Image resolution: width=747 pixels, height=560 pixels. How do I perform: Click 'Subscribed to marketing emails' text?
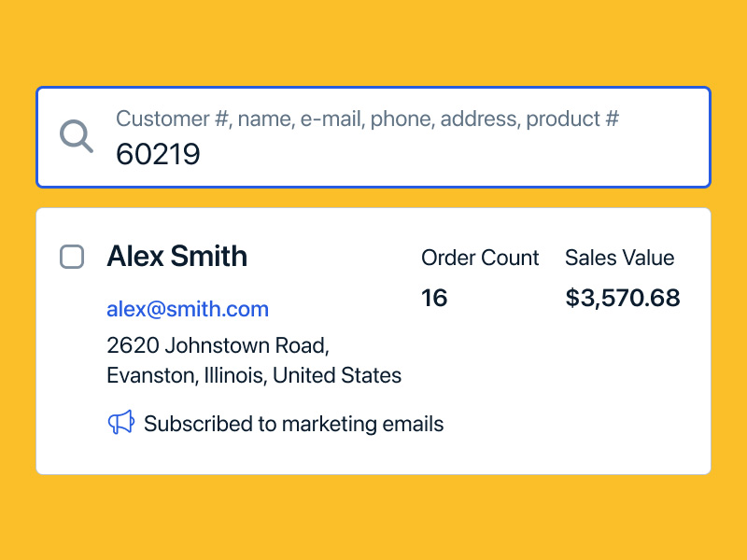point(293,424)
